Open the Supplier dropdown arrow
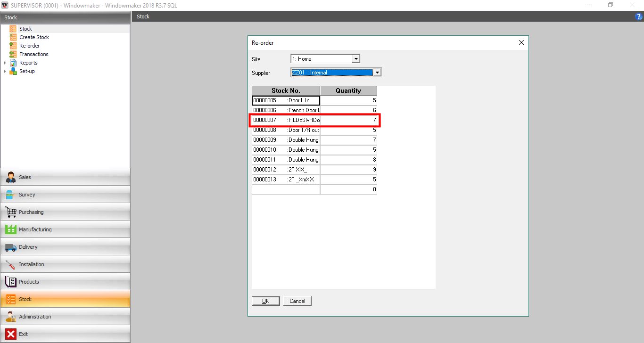This screenshot has width=644, height=343. click(377, 73)
